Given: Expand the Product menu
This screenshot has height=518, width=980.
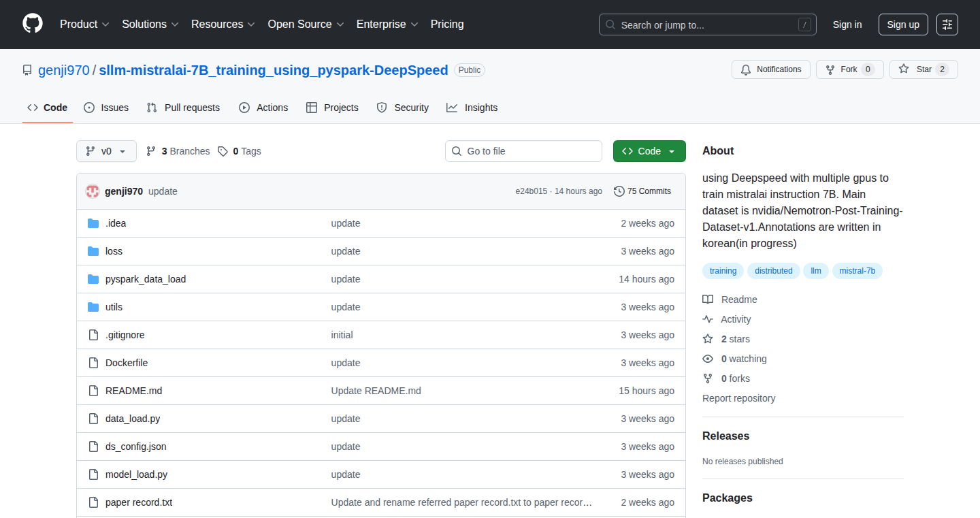Looking at the screenshot, I should [x=84, y=24].
